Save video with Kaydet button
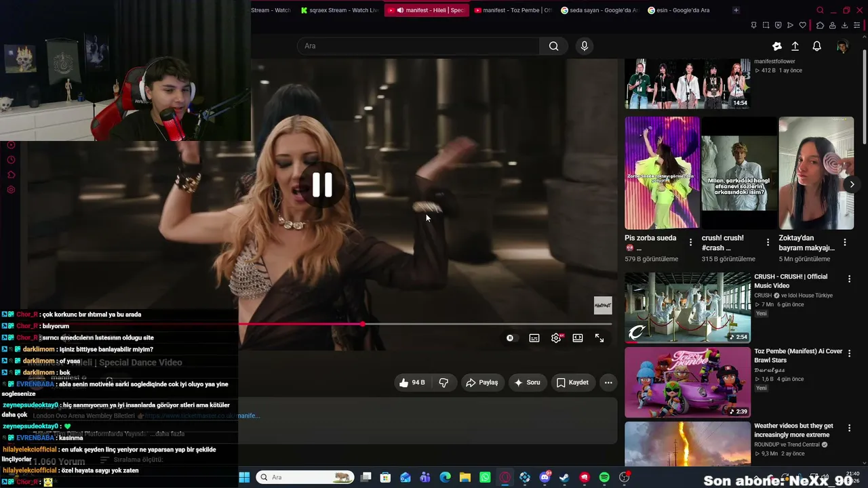 click(x=572, y=382)
